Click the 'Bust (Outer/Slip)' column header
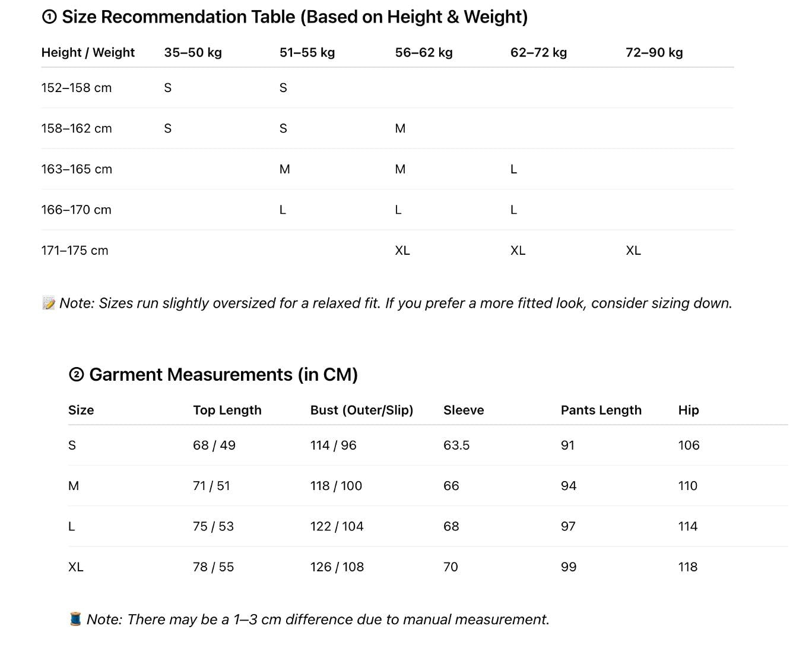 click(x=361, y=410)
